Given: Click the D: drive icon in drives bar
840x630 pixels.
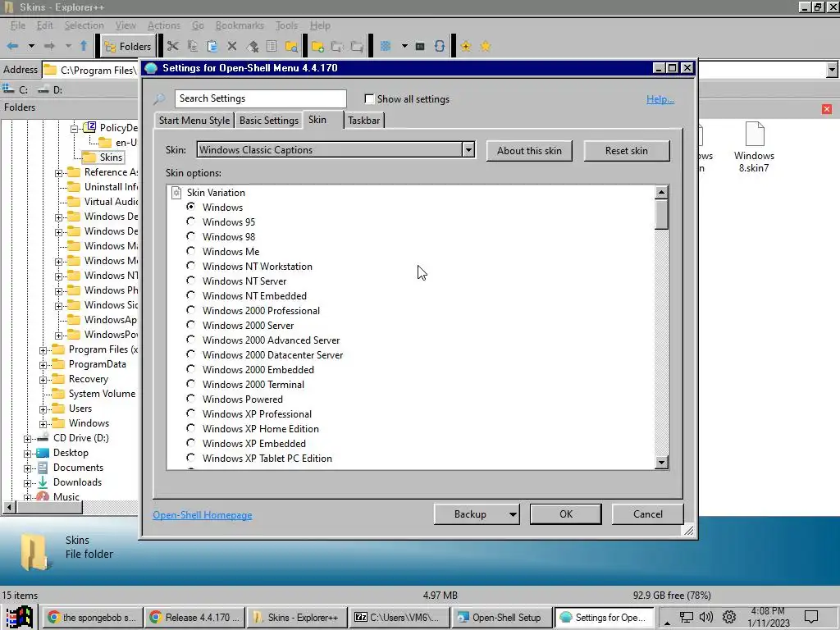Looking at the screenshot, I should pyautogui.click(x=50, y=89).
